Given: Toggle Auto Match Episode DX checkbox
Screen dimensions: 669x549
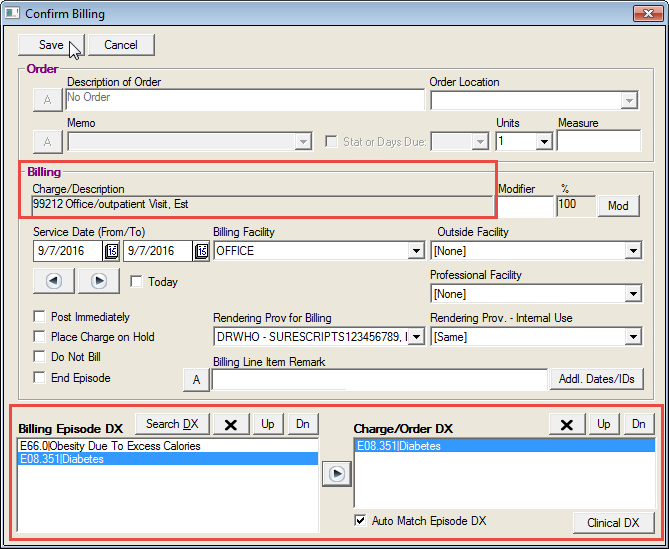Looking at the screenshot, I should pyautogui.click(x=360, y=521).
